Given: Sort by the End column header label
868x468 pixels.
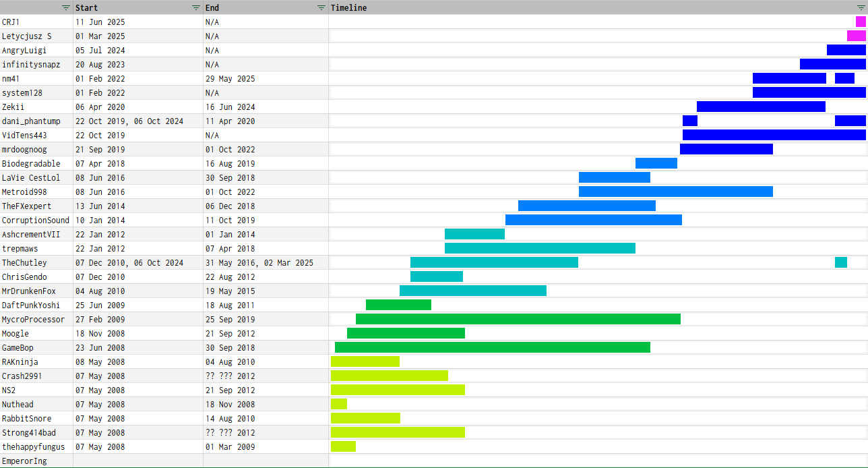Looking at the screenshot, I should click(212, 8).
